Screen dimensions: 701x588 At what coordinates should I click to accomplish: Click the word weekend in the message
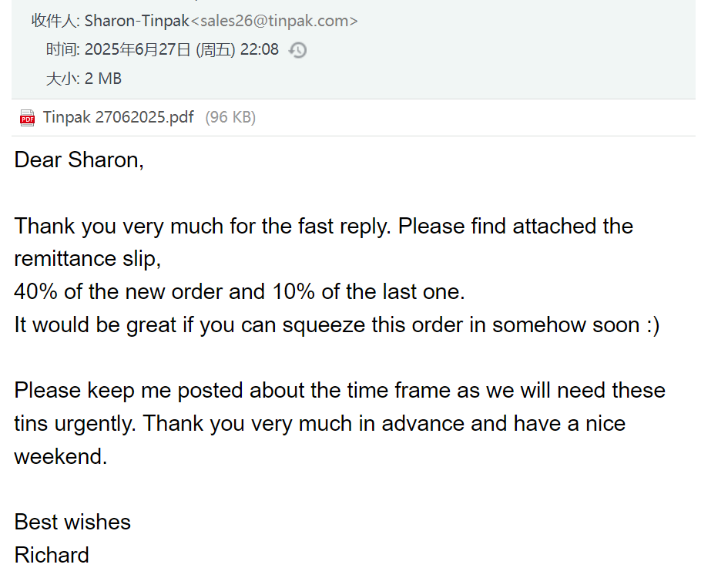[60, 456]
